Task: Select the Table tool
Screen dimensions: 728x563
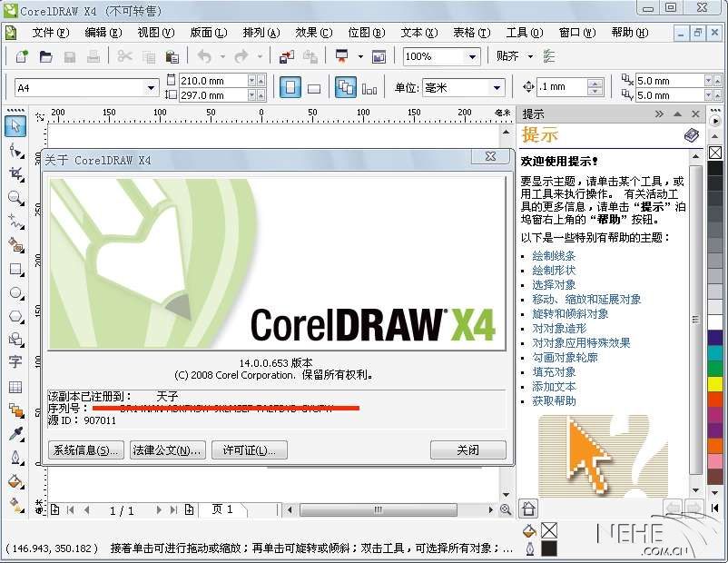Action: [x=15, y=387]
